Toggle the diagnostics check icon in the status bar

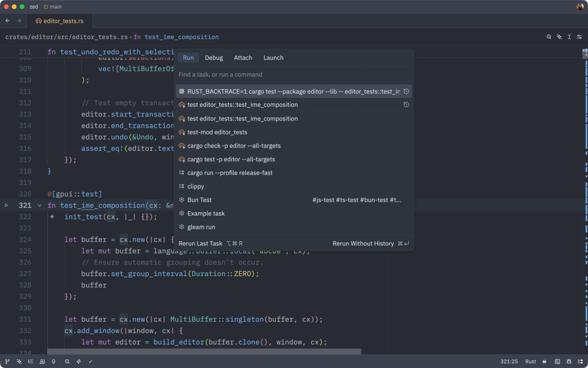coord(90,361)
